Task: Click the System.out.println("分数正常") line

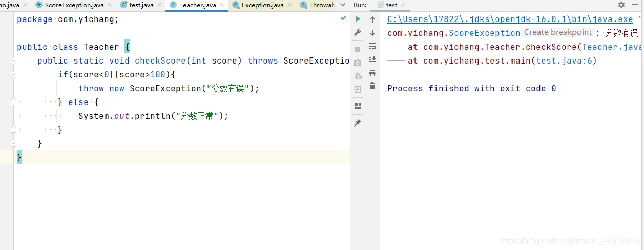Action: pos(153,116)
